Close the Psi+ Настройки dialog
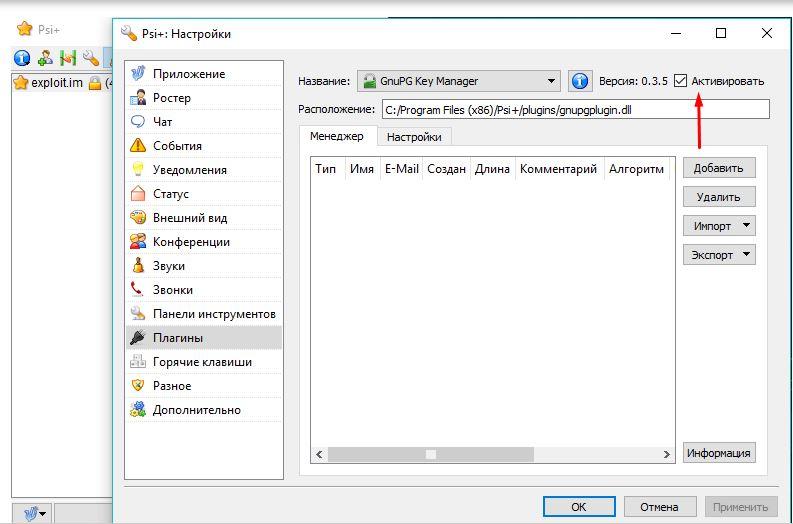 coord(766,33)
